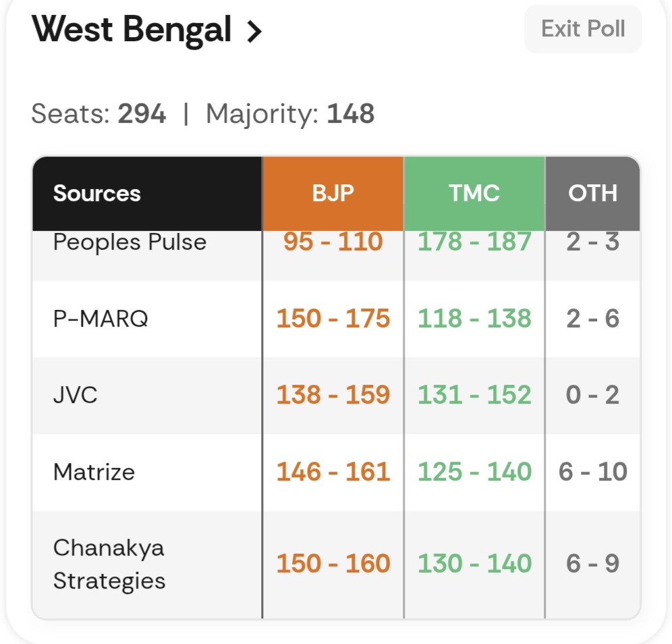Image resolution: width=672 pixels, height=644 pixels.
Task: Select JVC's TMC value 131 - 152
Action: [x=474, y=395]
